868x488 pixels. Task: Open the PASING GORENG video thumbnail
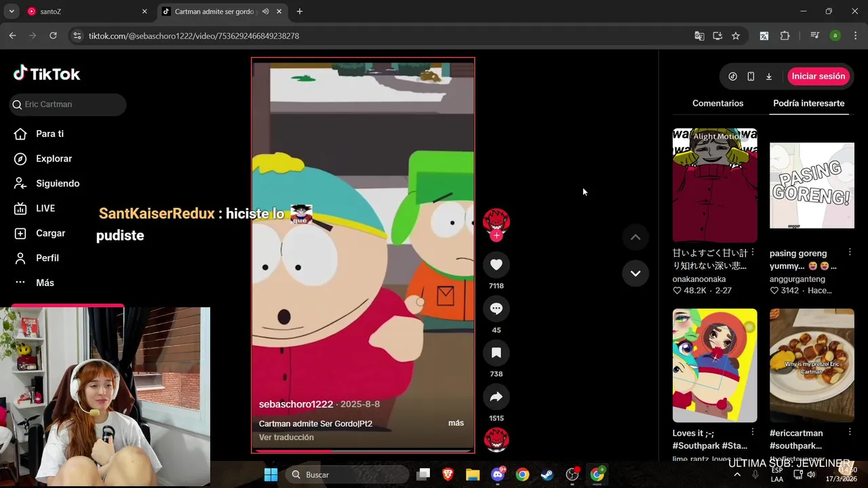click(812, 185)
